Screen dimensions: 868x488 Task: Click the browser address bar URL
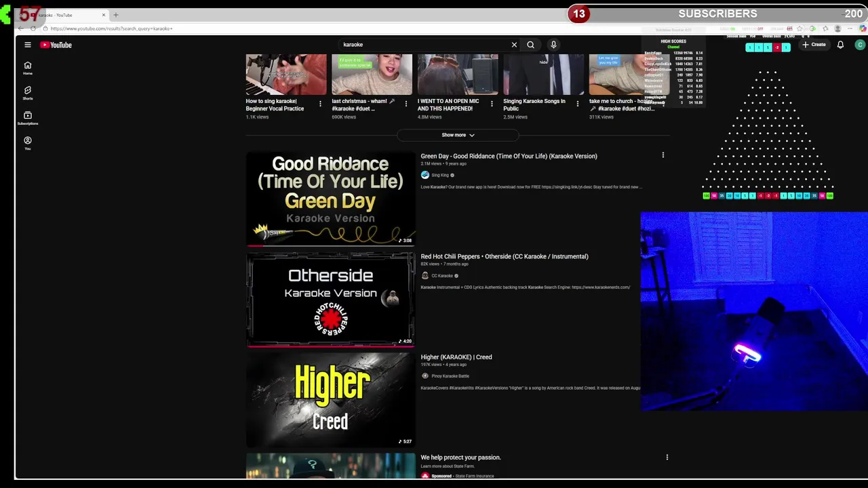click(112, 28)
